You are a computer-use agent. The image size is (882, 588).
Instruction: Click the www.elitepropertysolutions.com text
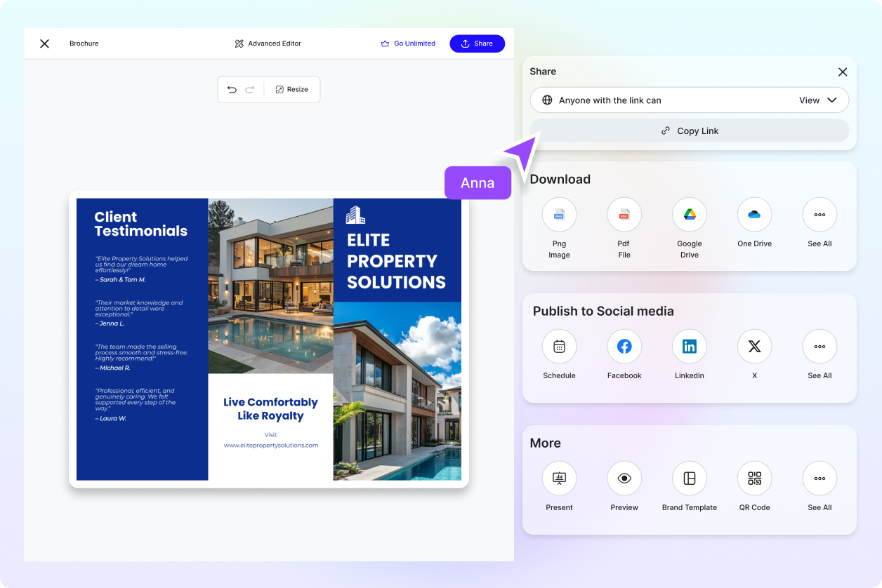pos(271,445)
